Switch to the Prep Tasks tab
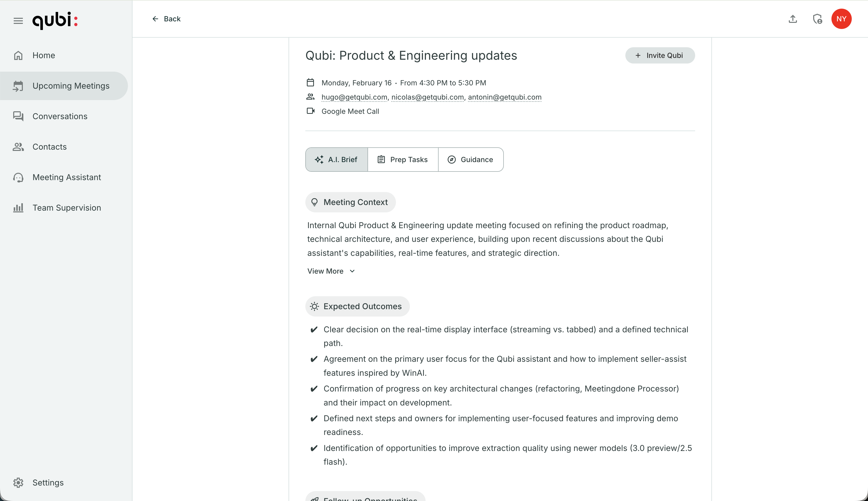This screenshot has height=501, width=868. click(x=403, y=160)
